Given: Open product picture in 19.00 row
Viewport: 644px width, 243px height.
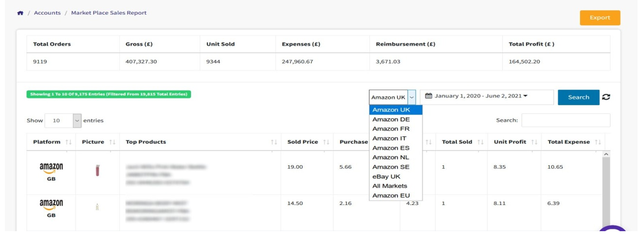Looking at the screenshot, I should (x=97, y=171).
